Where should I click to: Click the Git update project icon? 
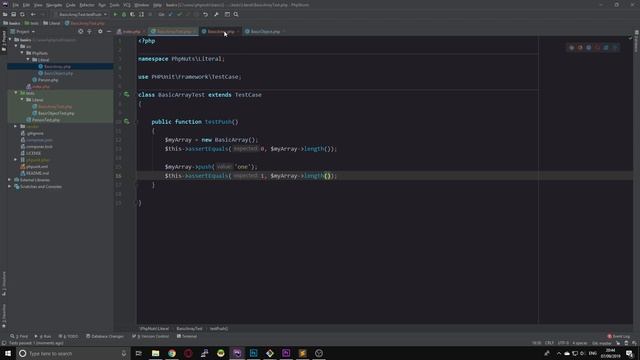point(171,14)
